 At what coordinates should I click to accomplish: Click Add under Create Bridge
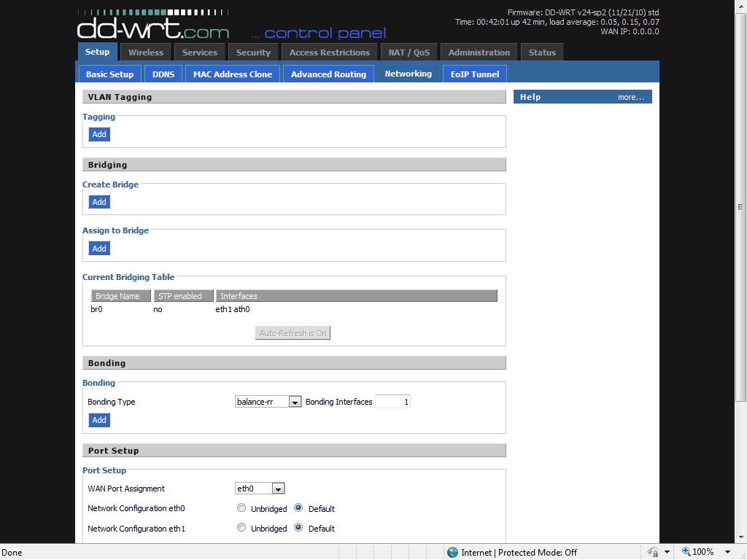[x=99, y=202]
